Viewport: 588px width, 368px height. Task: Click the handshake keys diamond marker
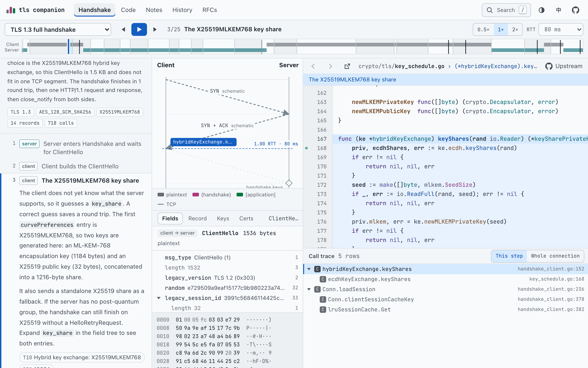coord(289,183)
